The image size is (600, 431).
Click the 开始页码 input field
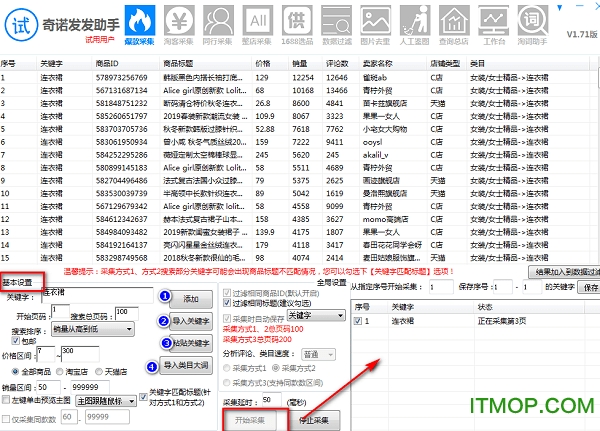click(60, 312)
